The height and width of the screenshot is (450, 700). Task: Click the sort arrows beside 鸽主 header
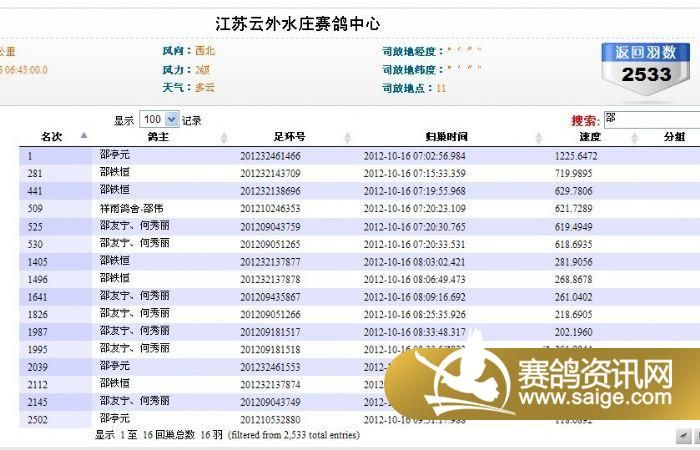click(224, 137)
